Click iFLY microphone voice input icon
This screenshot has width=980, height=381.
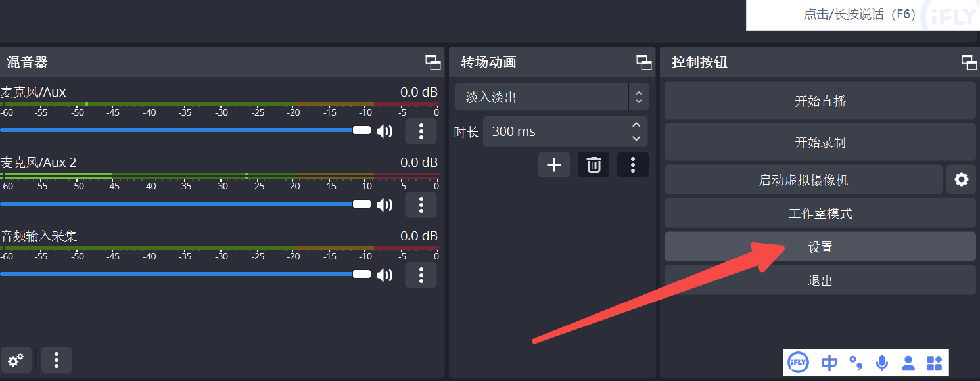882,363
